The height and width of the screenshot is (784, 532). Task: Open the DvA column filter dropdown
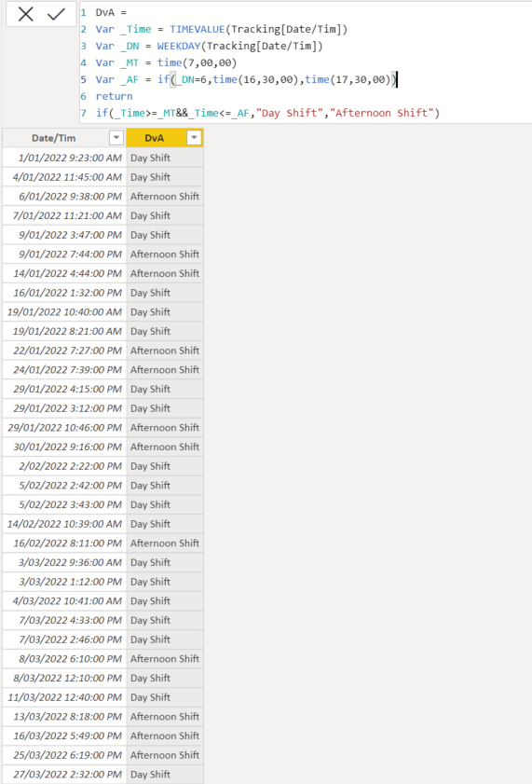(x=194, y=137)
